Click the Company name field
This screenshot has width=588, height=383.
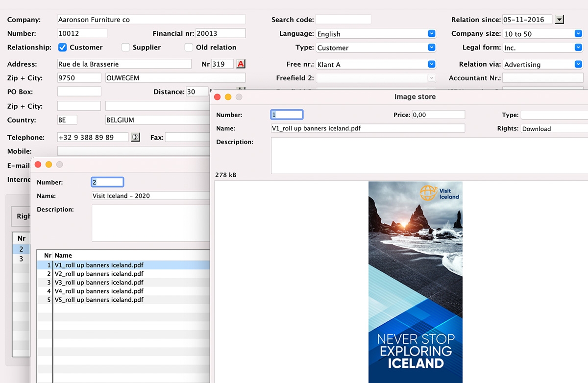tap(151, 20)
